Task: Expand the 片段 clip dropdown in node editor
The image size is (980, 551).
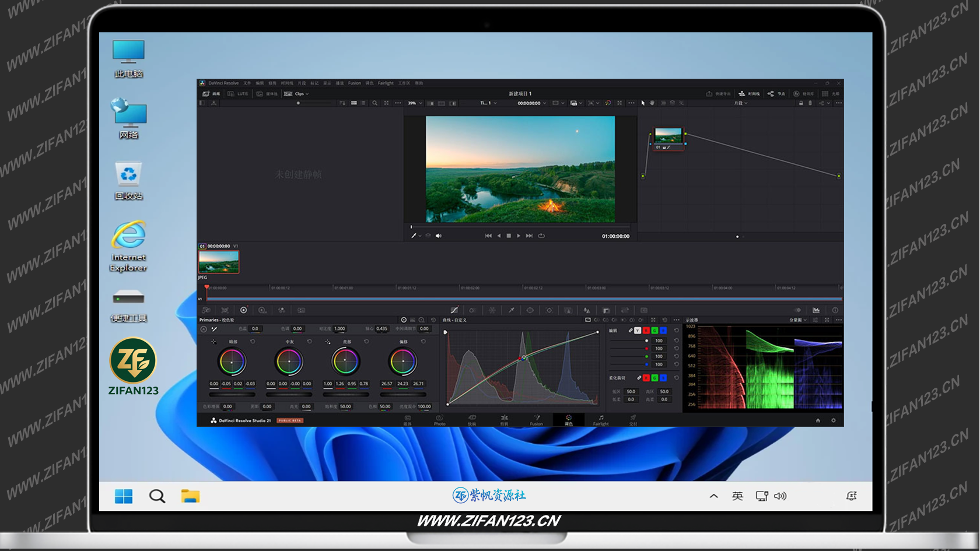Action: [x=741, y=103]
